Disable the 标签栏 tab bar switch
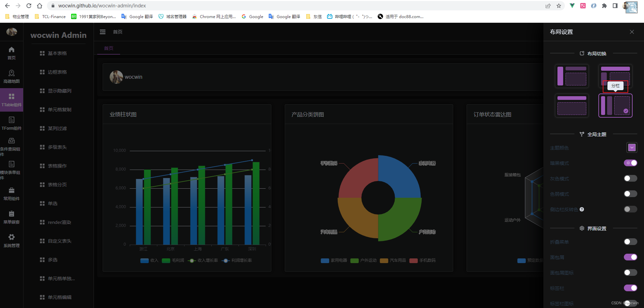644x308 pixels. click(631, 288)
